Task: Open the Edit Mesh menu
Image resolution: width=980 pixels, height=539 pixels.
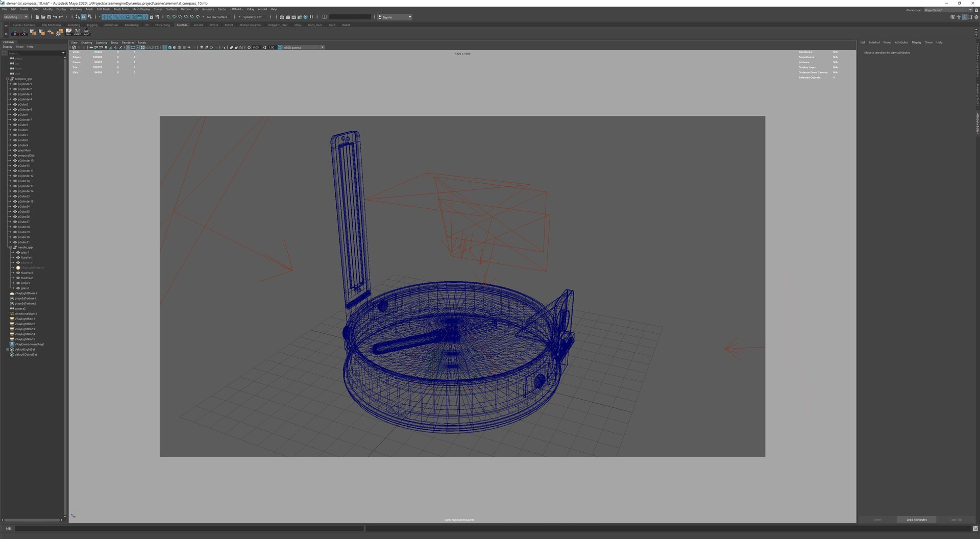Action: click(103, 9)
